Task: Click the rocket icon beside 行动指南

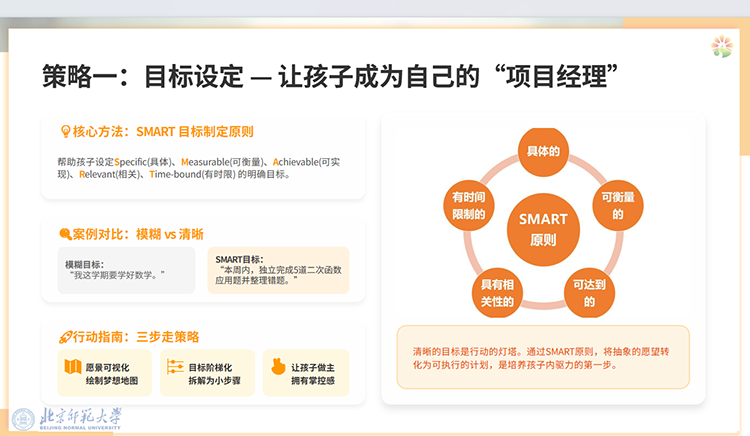Action: 65,337
